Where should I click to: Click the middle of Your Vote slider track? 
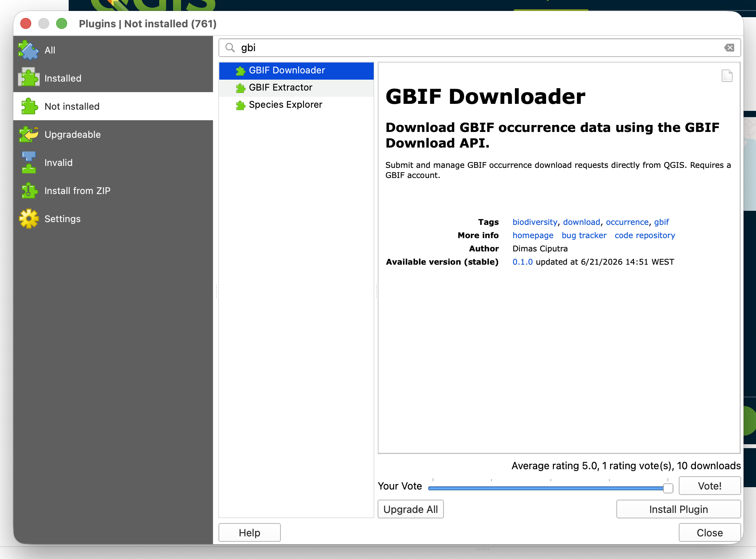(550, 488)
